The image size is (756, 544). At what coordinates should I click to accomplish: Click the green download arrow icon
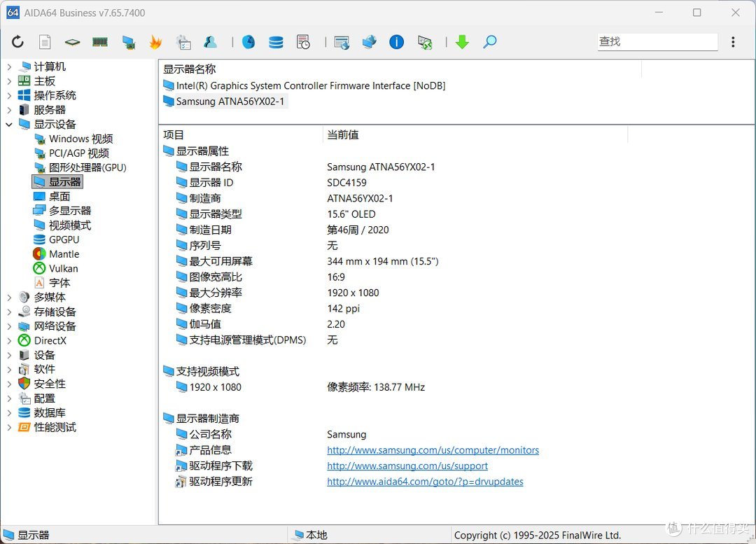[462, 42]
